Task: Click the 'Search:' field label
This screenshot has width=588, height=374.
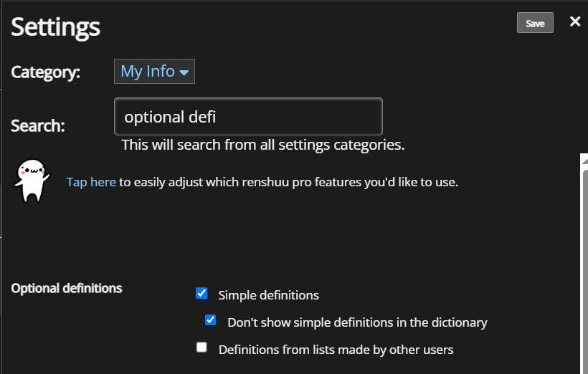Action: (38, 125)
